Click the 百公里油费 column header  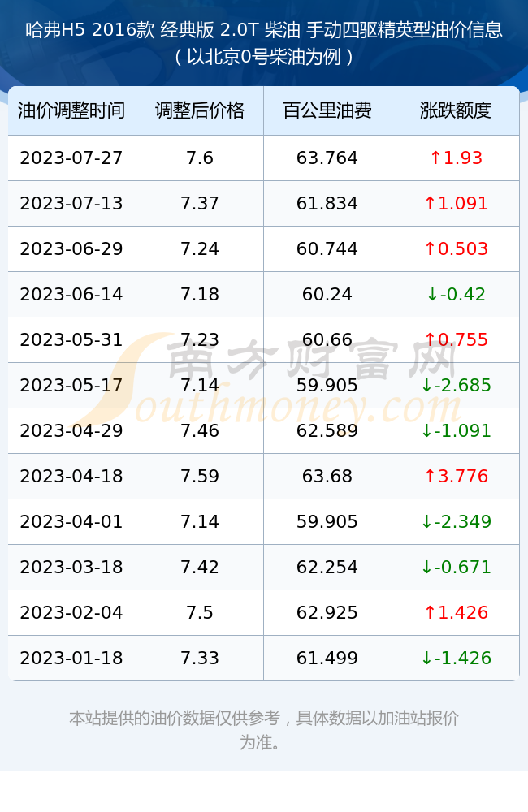pyautogui.click(x=327, y=110)
